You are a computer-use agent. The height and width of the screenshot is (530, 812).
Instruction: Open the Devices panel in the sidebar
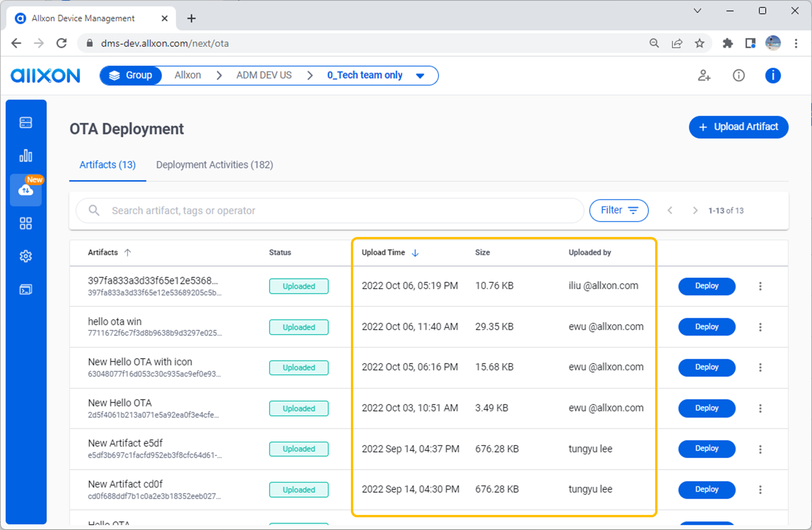point(25,122)
